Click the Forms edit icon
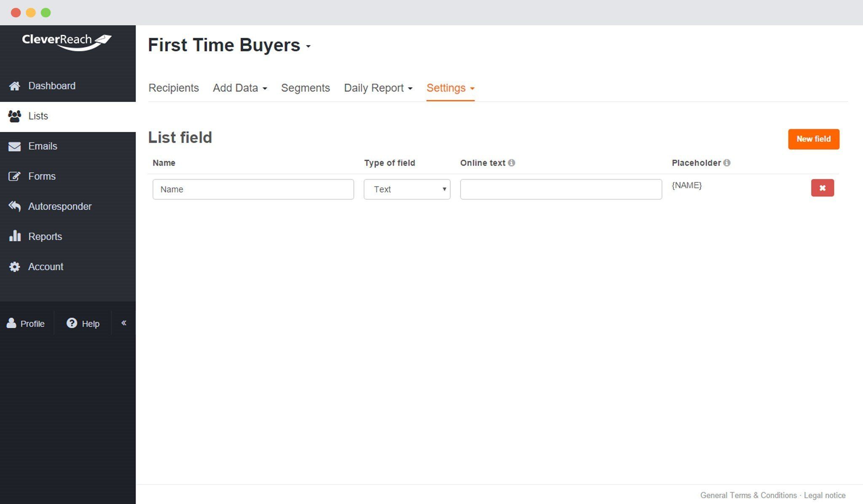Viewport: 863px width, 504px height. point(15,176)
